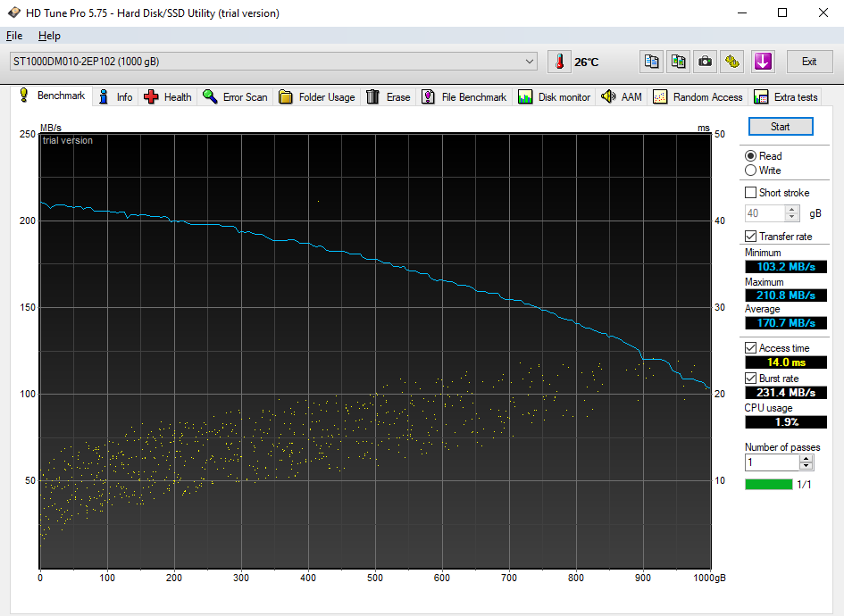
Task: Enable the Short stroke checkbox
Action: click(750, 193)
